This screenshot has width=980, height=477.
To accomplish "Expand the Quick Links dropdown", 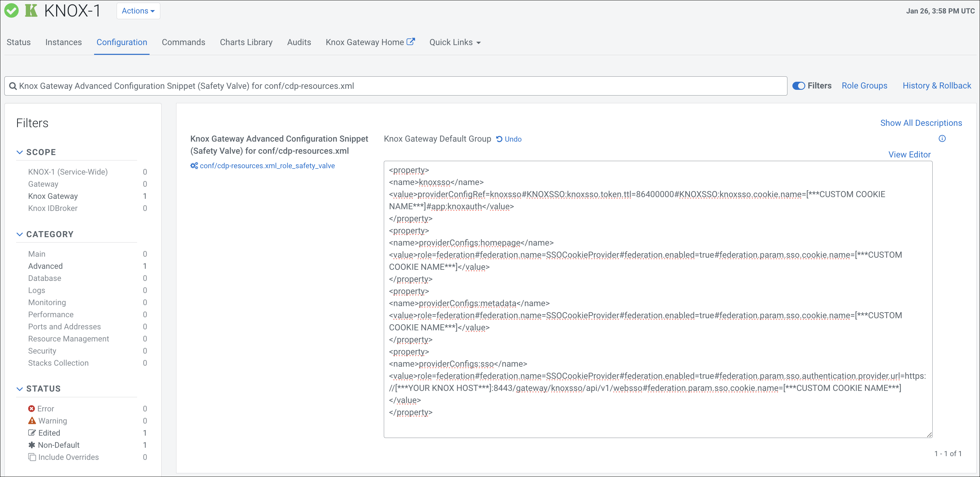I will coord(455,42).
